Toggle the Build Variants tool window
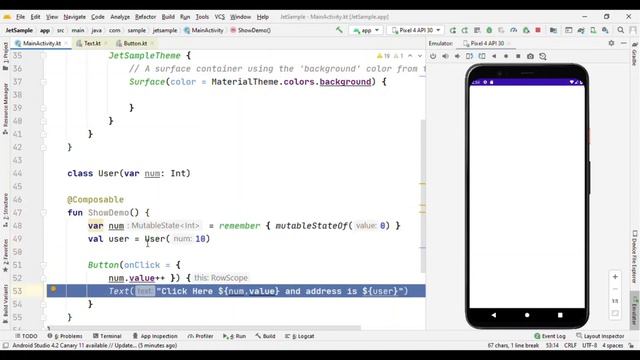 [x=5, y=304]
